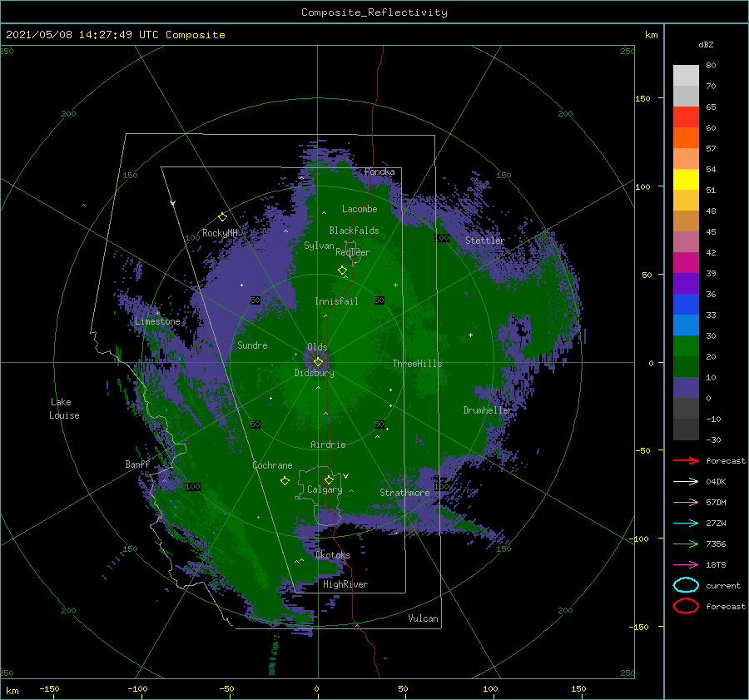The width and height of the screenshot is (749, 700).
Task: Click the yellow diamond marker above Calgary label
Action: (329, 479)
